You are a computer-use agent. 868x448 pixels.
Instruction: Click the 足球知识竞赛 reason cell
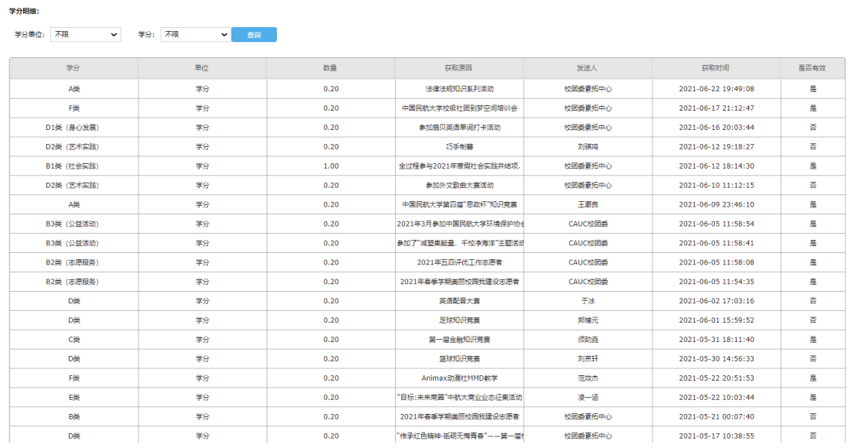point(459,320)
